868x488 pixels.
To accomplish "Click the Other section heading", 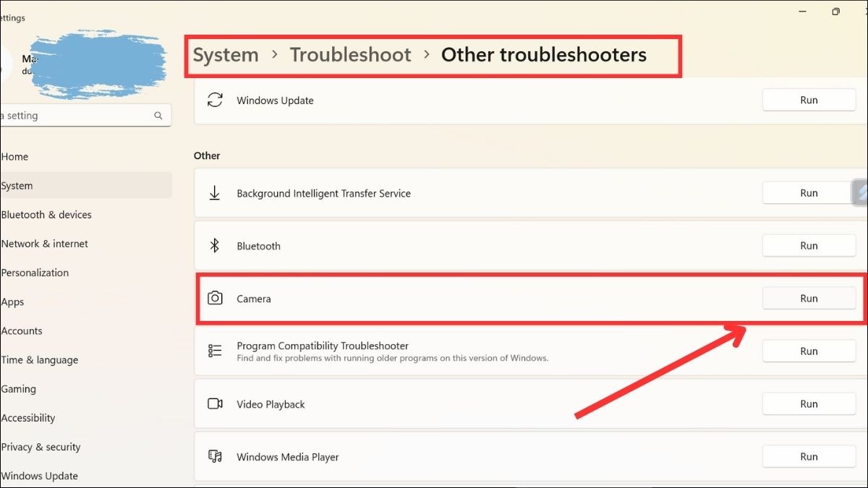I will 207,155.
